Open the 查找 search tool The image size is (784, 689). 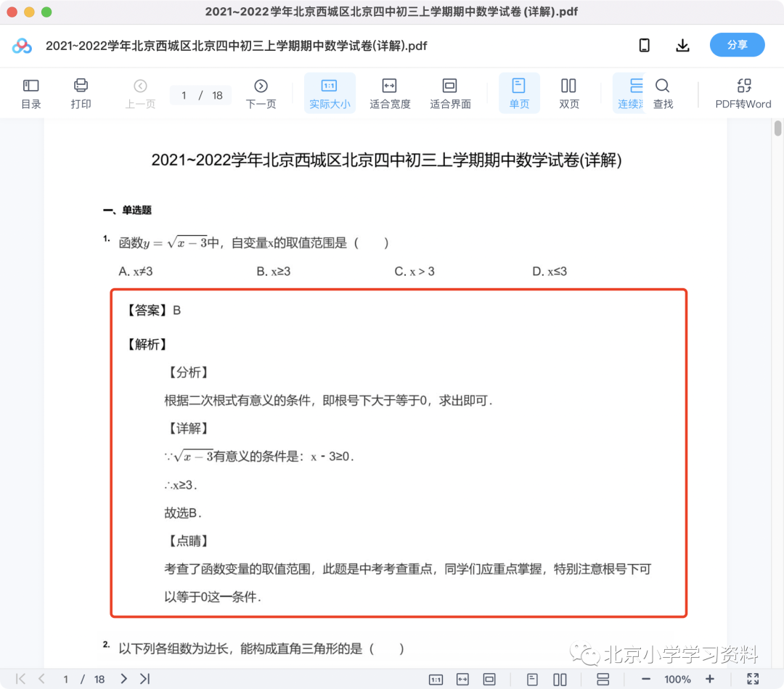pyautogui.click(x=663, y=94)
